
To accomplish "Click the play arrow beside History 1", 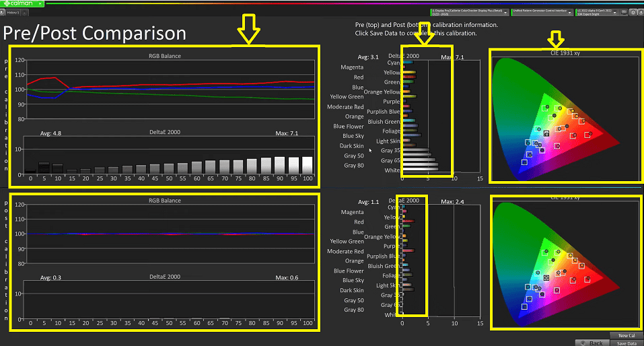I will click(1, 12).
